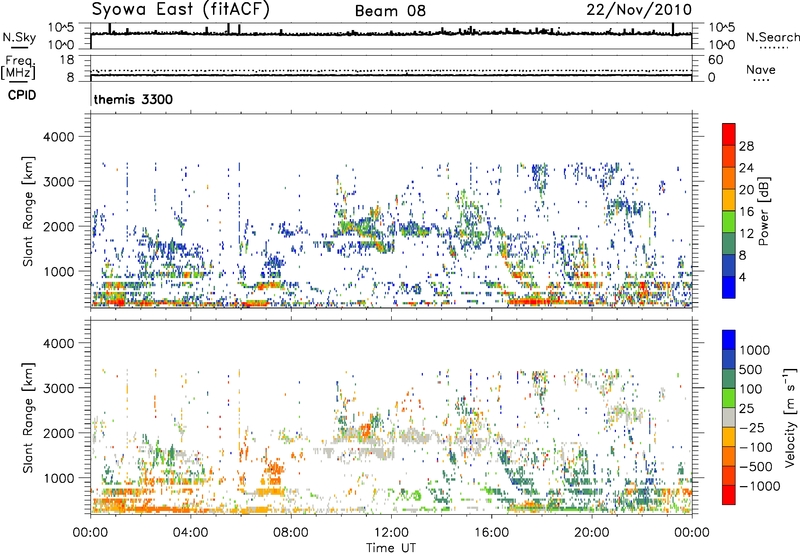Image resolution: width=800 pixels, height=554 pixels.
Task: Click the 'N.Search' legend label
Action: click(x=772, y=37)
